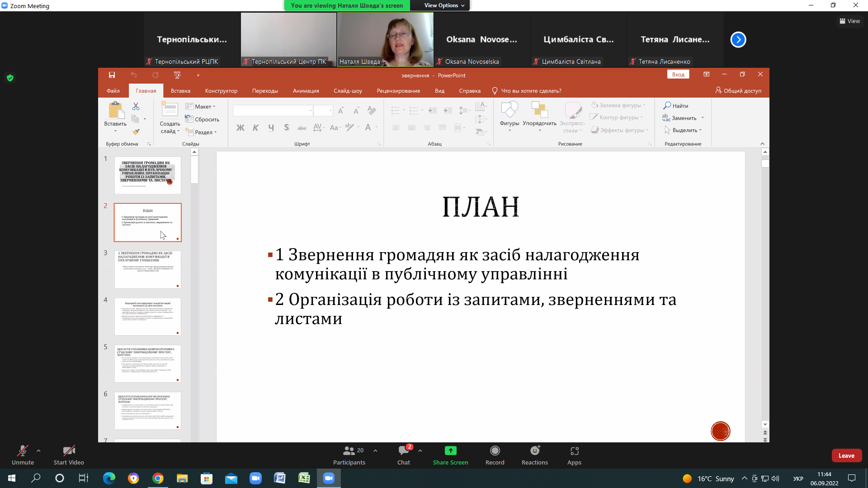Click Заменить replace button
The height and width of the screenshot is (488, 868).
click(x=679, y=118)
